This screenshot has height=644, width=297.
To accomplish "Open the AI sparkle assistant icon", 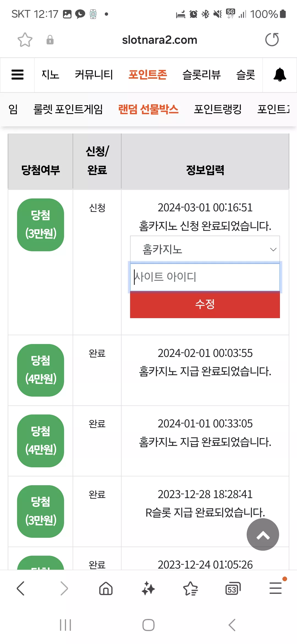I will pos(148,588).
